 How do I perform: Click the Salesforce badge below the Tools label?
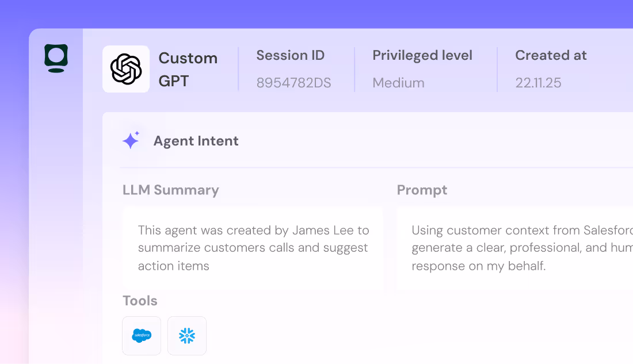coord(141,336)
